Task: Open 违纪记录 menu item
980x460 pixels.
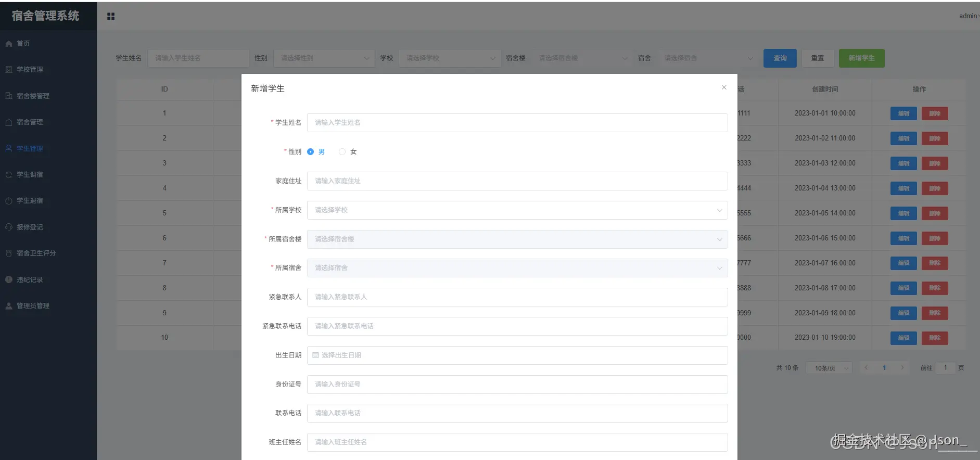Action: click(x=48, y=279)
